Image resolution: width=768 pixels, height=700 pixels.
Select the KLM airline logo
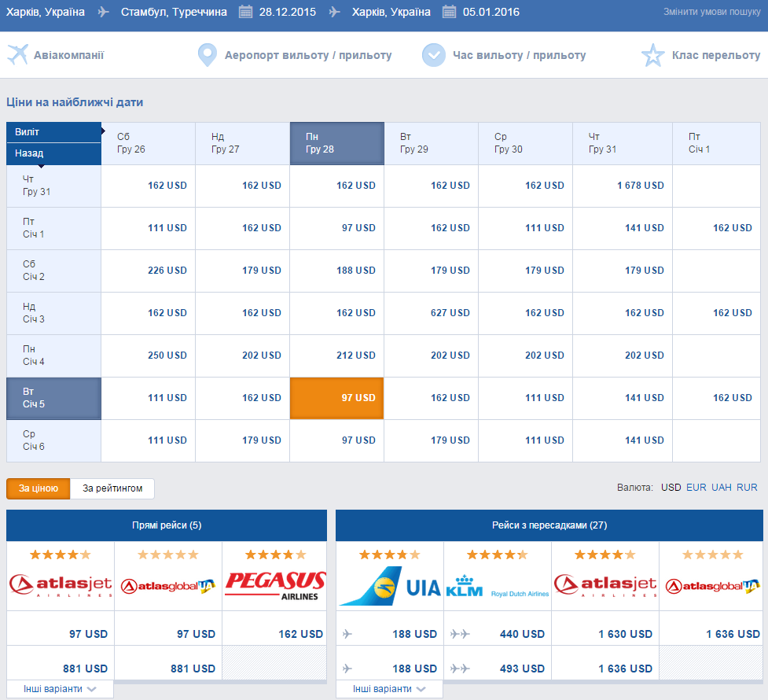click(x=497, y=587)
